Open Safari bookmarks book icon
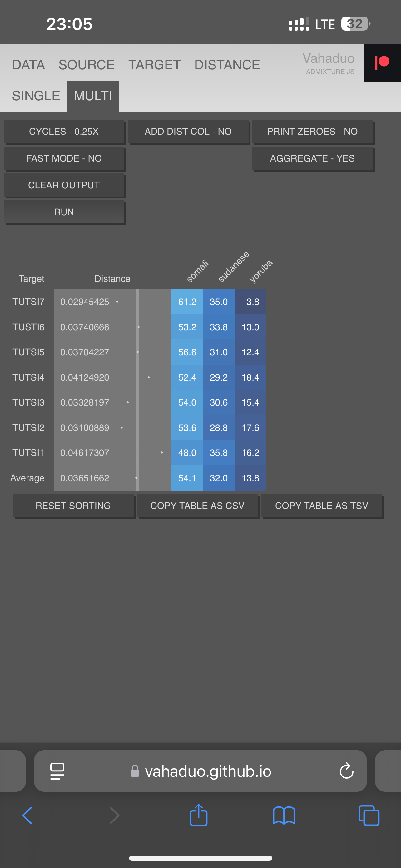Viewport: 401px width, 868px height. click(x=284, y=816)
